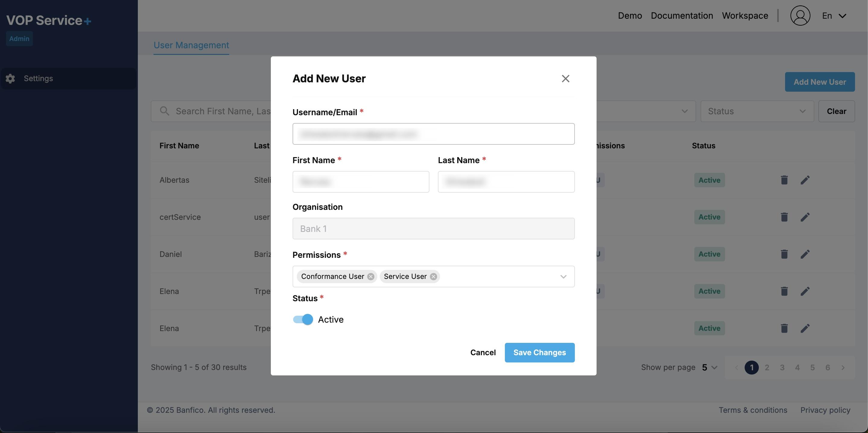Toggle the Active status switch
Image resolution: width=868 pixels, height=433 pixels.
click(x=303, y=319)
